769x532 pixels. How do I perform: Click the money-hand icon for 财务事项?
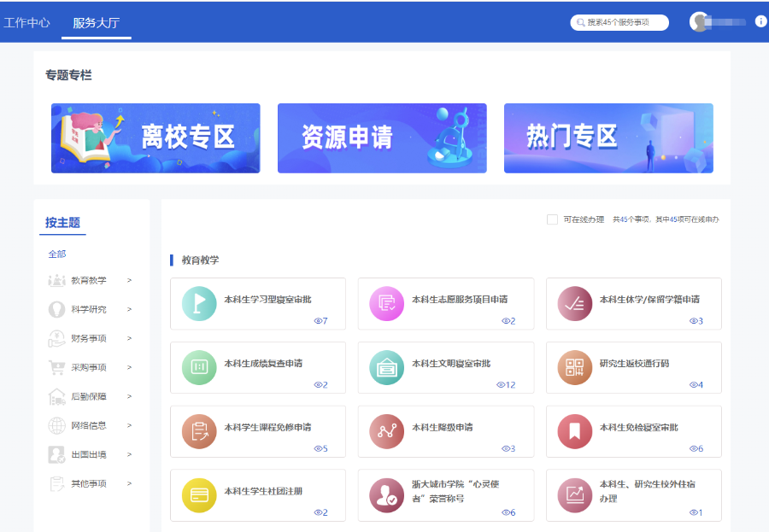click(x=57, y=338)
